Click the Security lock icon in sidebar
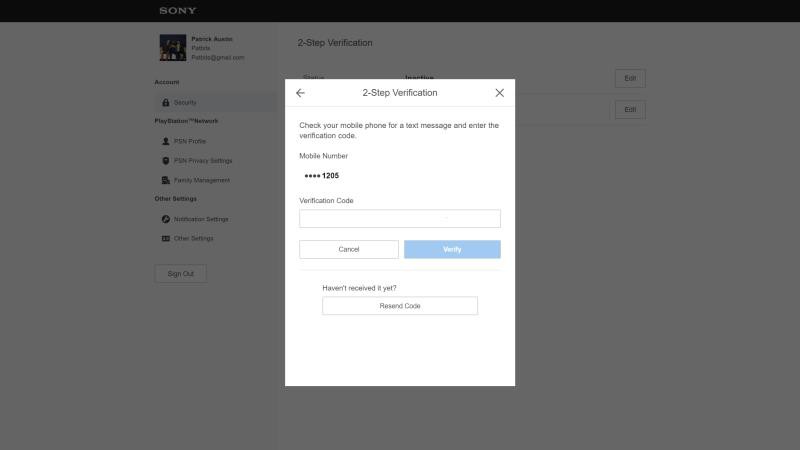Image resolution: width=800 pixels, height=450 pixels. (x=166, y=103)
